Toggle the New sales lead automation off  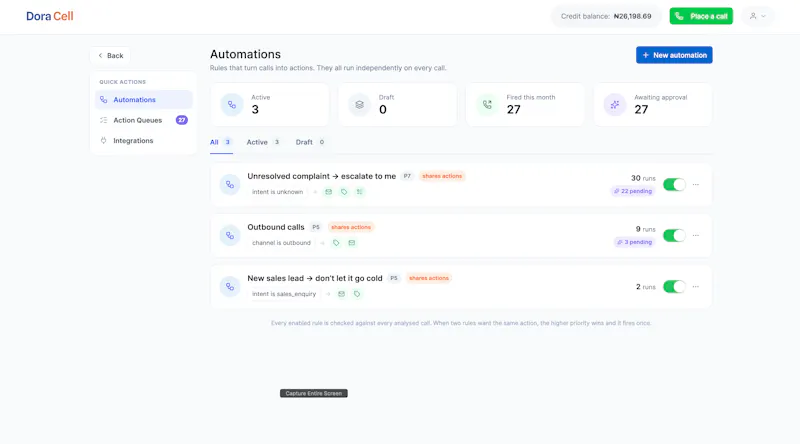674,287
